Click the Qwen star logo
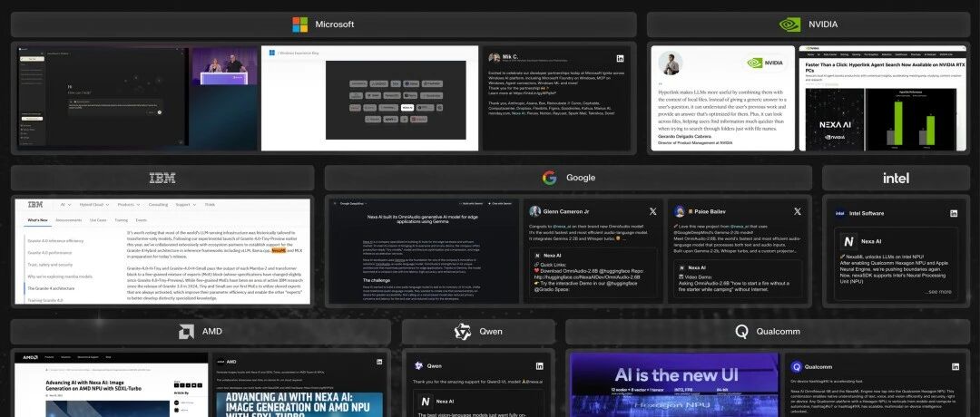Screen dimensions: 980x417 tap(463, 332)
